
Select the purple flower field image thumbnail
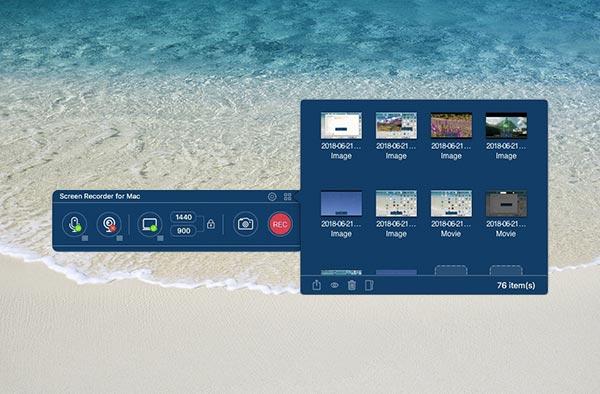[451, 125]
